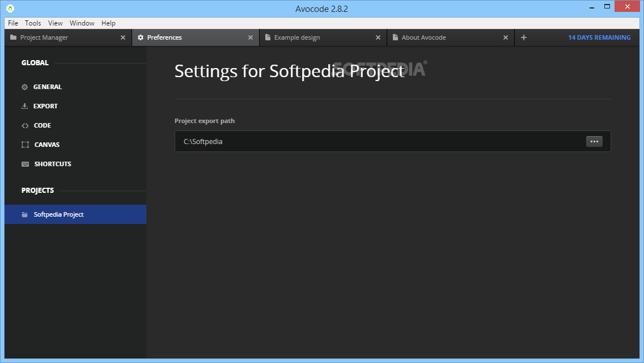Switch to the Example design tab
Image resolution: width=644 pixels, height=363 pixels.
pos(323,37)
